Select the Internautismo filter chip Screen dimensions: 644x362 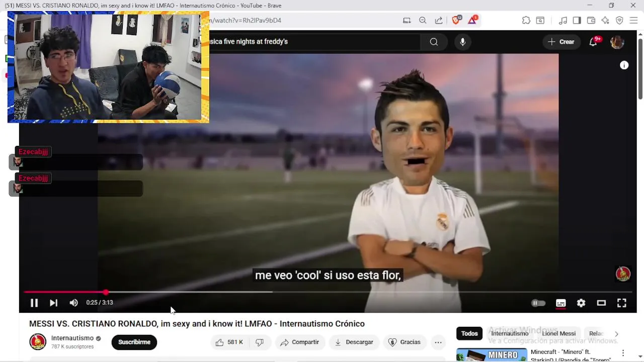point(510,333)
